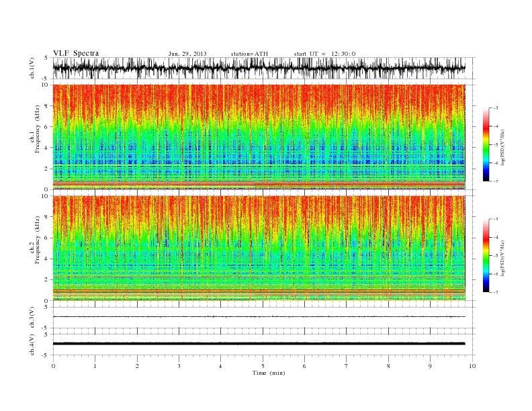Click the "station=ATH" header label
This screenshot has height=411, width=532.
pyautogui.click(x=249, y=54)
